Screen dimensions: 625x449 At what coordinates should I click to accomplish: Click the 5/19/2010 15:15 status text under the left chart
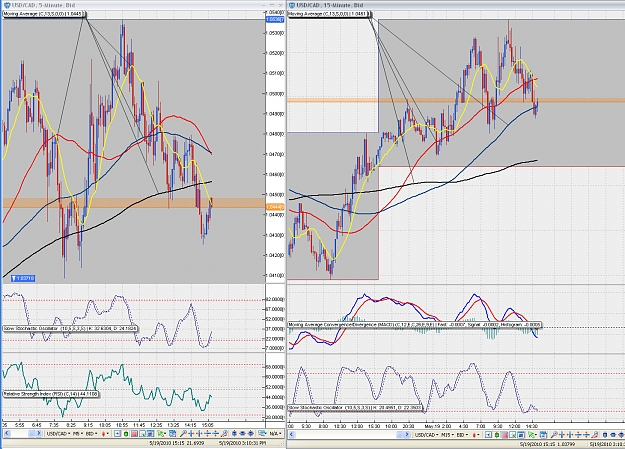177,443
